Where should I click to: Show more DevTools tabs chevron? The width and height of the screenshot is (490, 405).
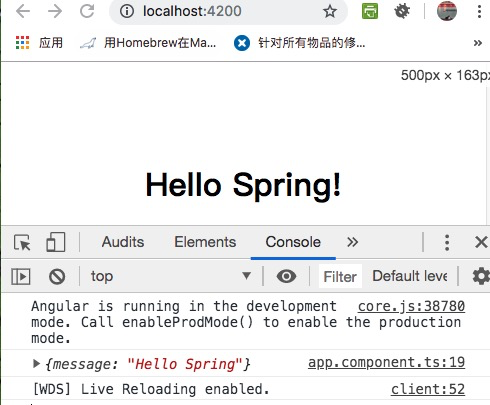coord(352,242)
